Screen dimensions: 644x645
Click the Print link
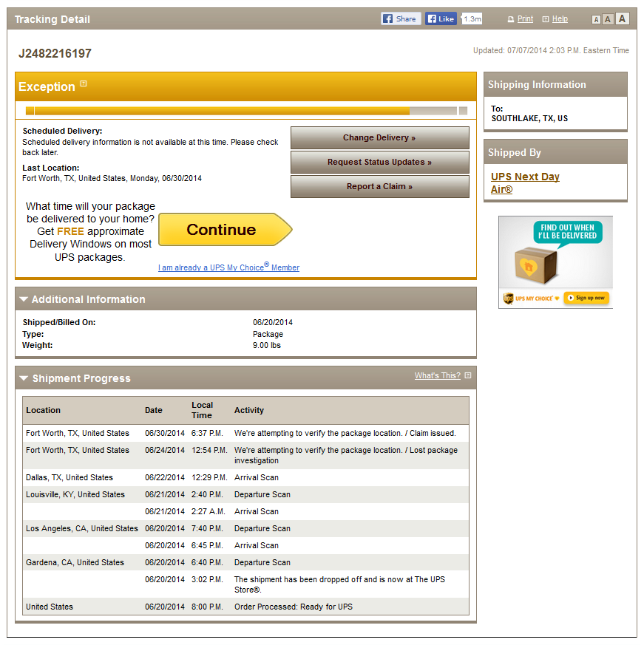[525, 18]
